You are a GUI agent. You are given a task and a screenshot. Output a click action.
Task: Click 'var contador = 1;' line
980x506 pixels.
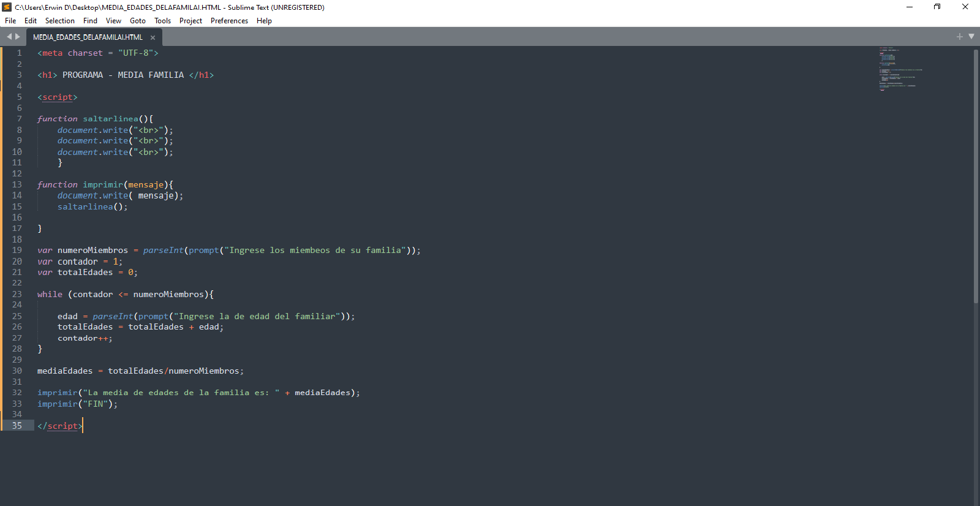click(80, 262)
